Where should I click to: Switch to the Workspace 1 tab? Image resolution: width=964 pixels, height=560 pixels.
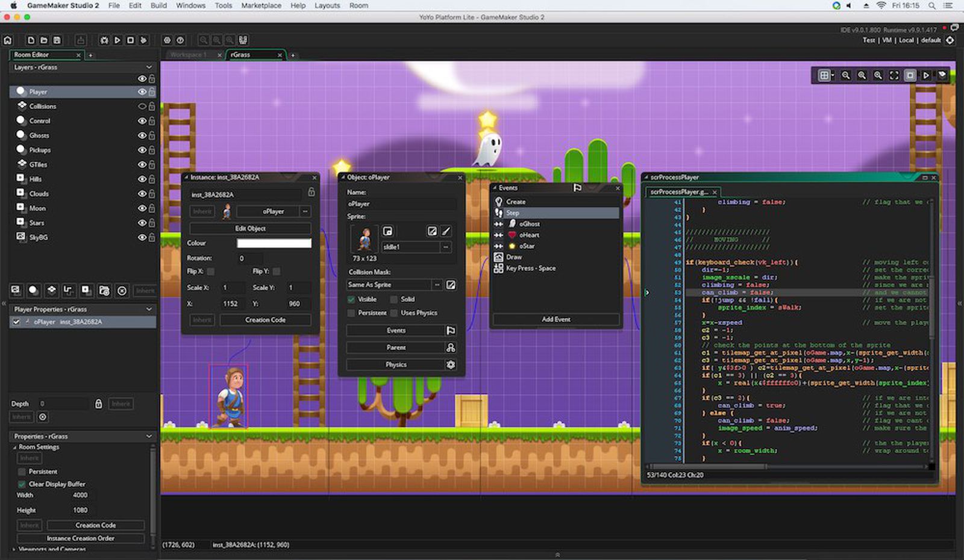[187, 55]
